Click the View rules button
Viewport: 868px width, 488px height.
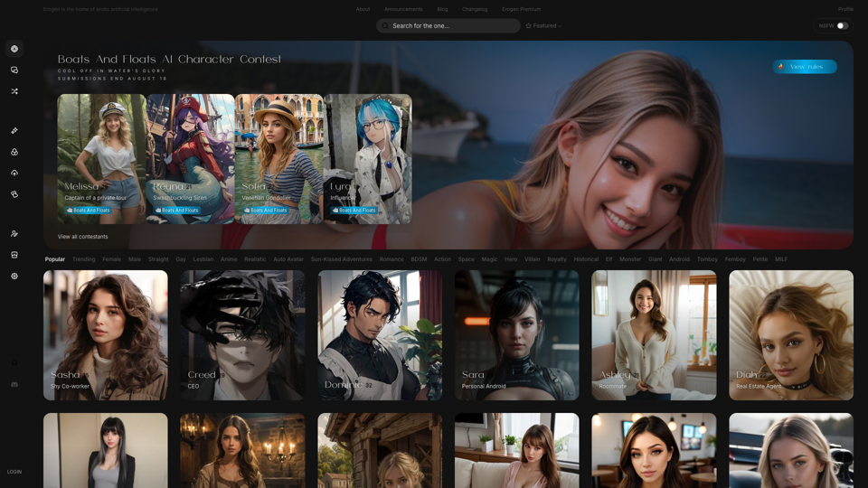click(x=805, y=66)
